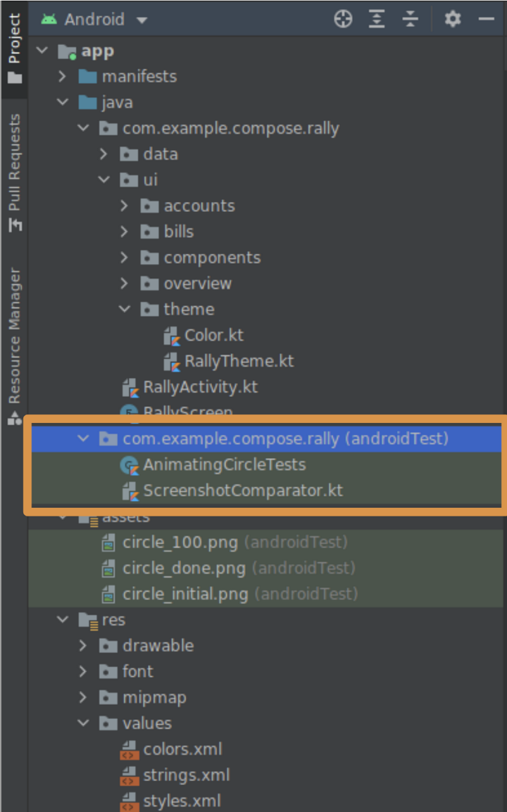Click the Collapse All icon in toolbar
This screenshot has width=507, height=812.
pos(411,19)
